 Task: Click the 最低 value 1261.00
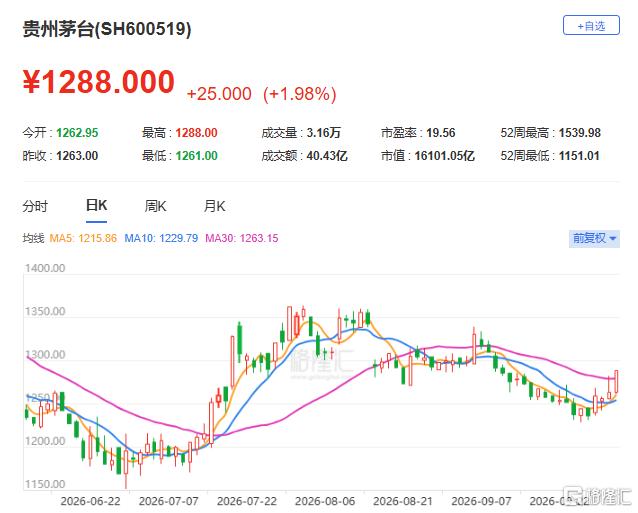click(197, 156)
